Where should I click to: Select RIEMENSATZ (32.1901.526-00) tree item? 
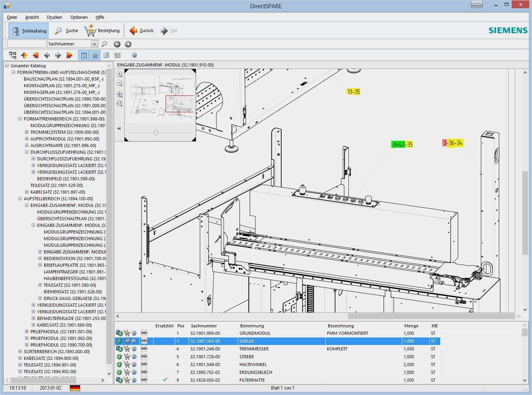point(73,292)
